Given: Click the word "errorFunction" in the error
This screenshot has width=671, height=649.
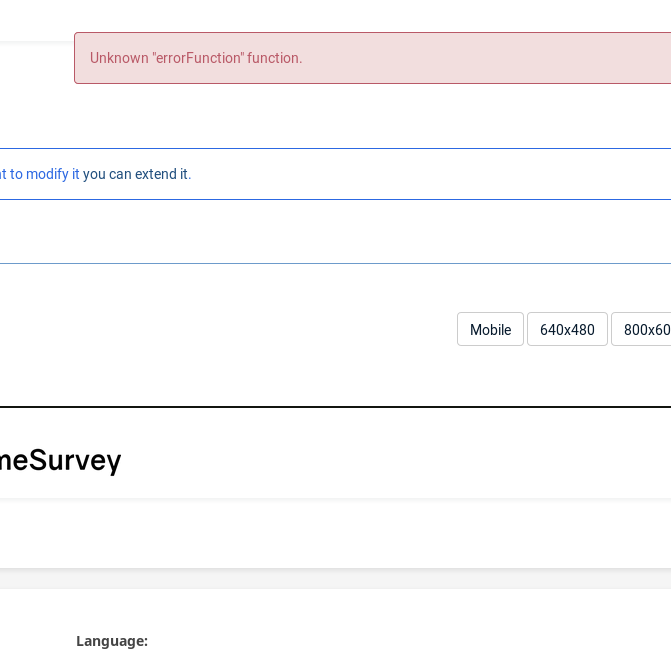Looking at the screenshot, I should [x=198, y=58].
